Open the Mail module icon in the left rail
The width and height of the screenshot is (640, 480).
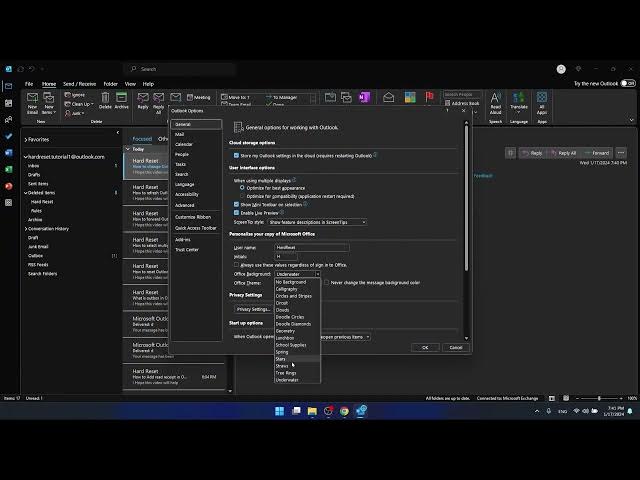[x=9, y=86]
